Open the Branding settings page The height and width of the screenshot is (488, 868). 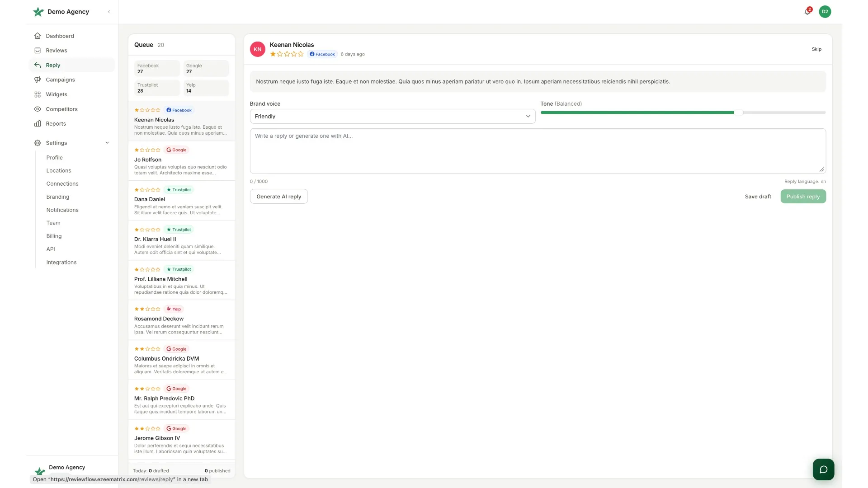(58, 197)
